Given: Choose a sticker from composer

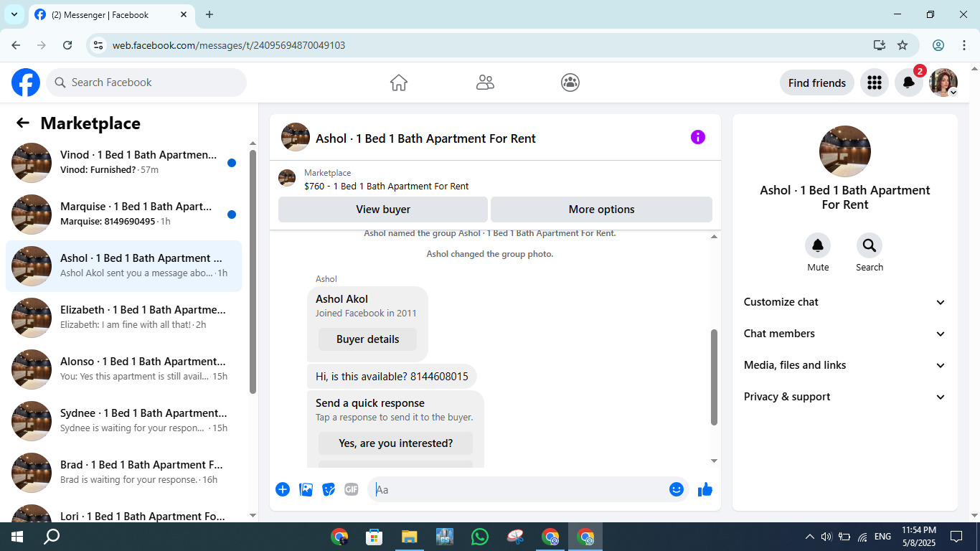Looking at the screenshot, I should coord(329,489).
